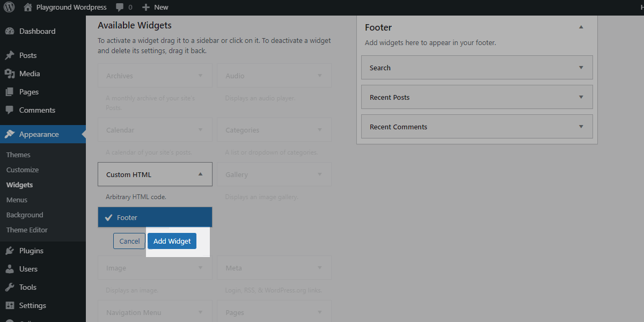Image resolution: width=644 pixels, height=322 pixels.
Task: Select the checked Footer sidebar option
Action: 155,217
